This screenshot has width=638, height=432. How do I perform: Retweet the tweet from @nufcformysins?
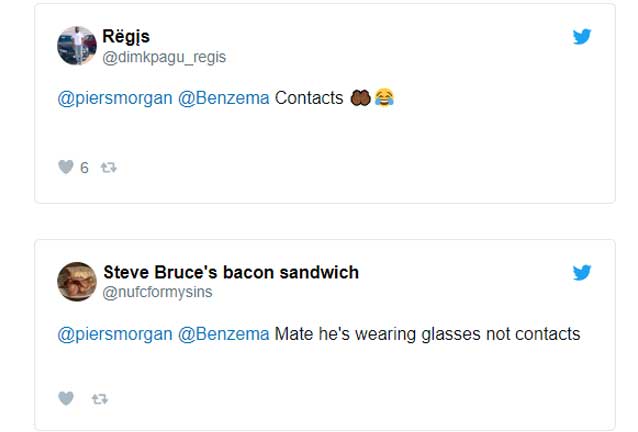(99, 398)
